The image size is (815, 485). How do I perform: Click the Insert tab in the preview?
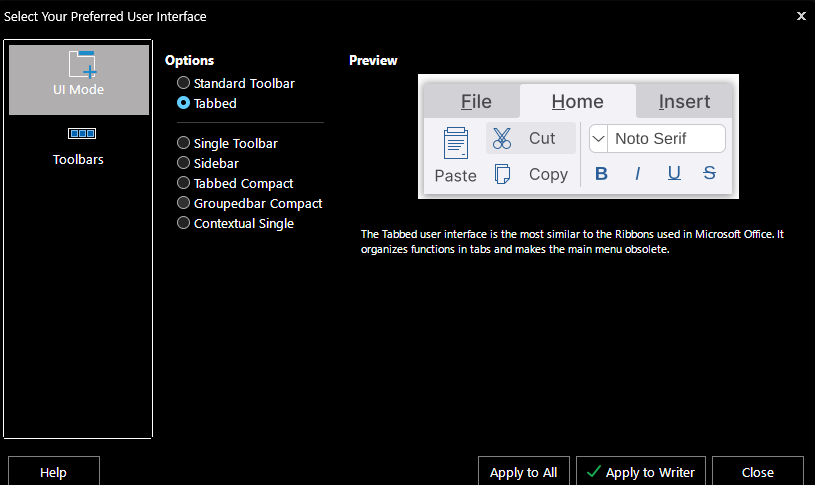coord(684,101)
